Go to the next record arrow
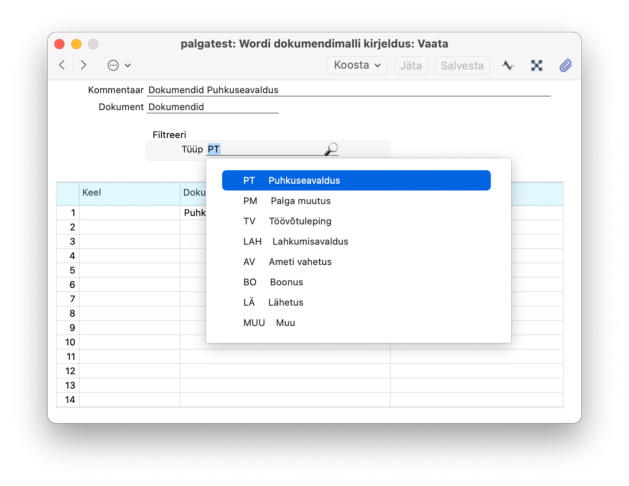 coord(83,65)
